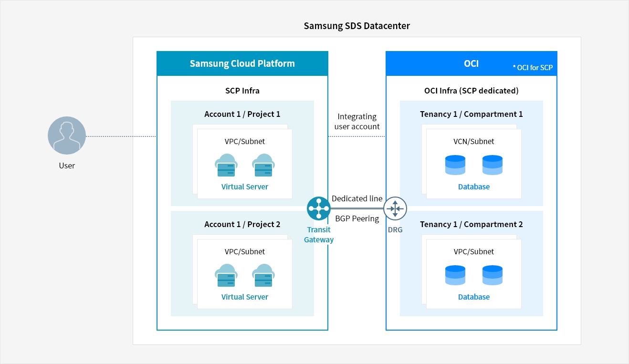Select left Virtual Server icon in Project 2

[226, 275]
